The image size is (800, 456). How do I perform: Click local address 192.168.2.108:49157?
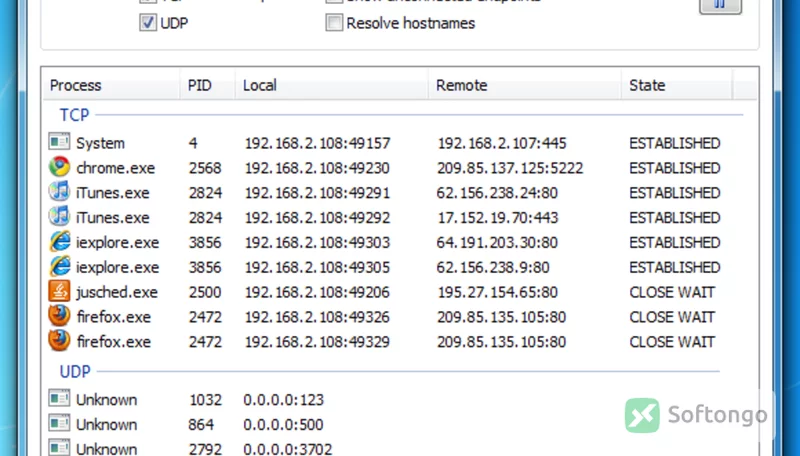point(317,143)
